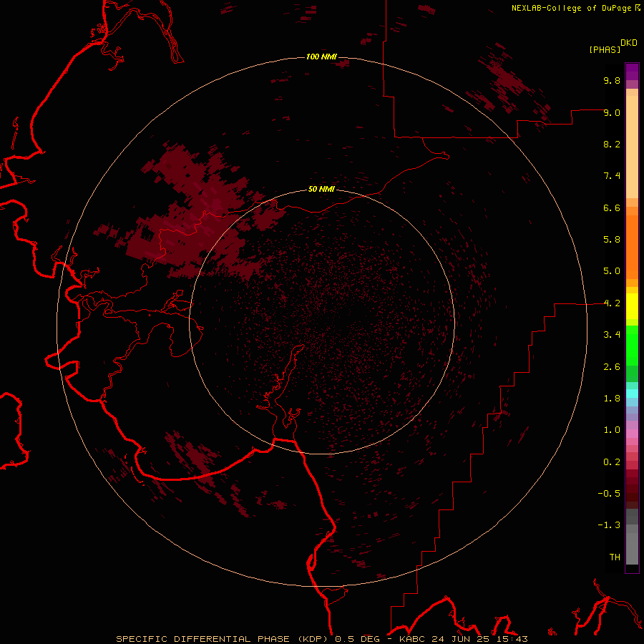Click the 5.8 legend value

(612, 240)
